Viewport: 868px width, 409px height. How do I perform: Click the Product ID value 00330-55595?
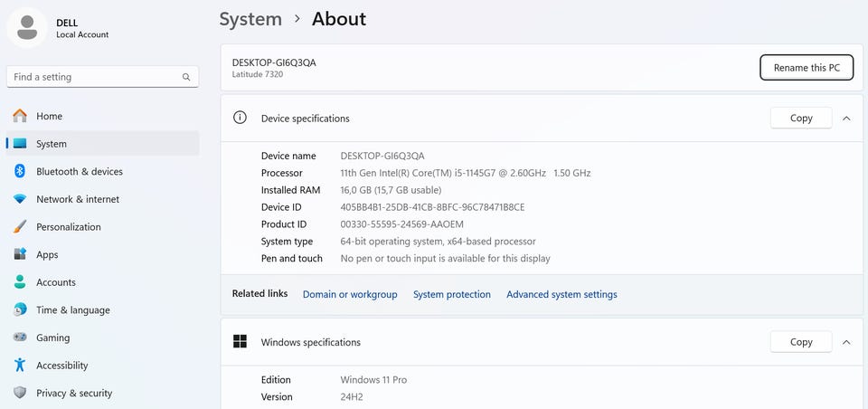[401, 224]
